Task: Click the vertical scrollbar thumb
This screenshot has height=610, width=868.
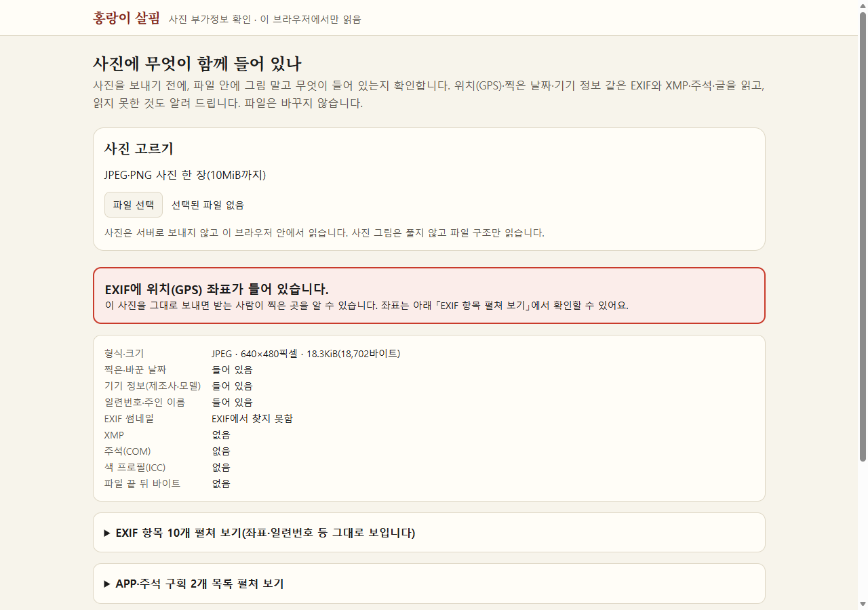Action: (x=863, y=237)
